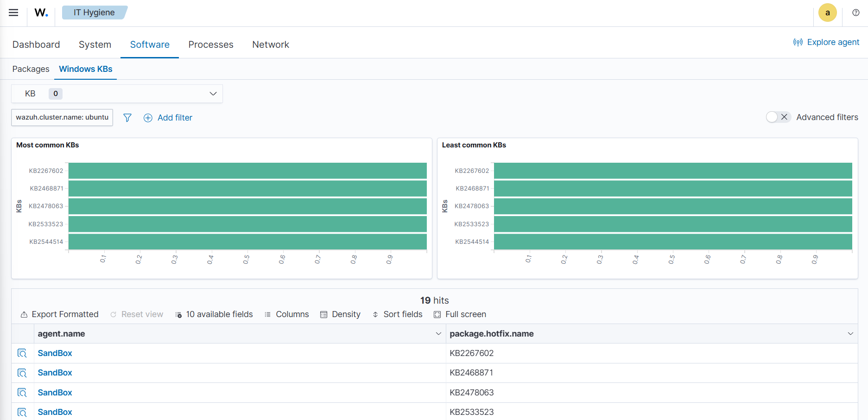The width and height of the screenshot is (868, 420).
Task: Enter Full screen mode for the table
Action: (459, 314)
